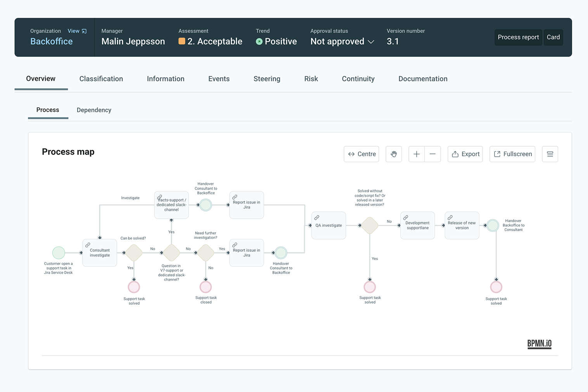Click link icon on Development supportlane task
The image size is (588, 392).
[406, 218]
